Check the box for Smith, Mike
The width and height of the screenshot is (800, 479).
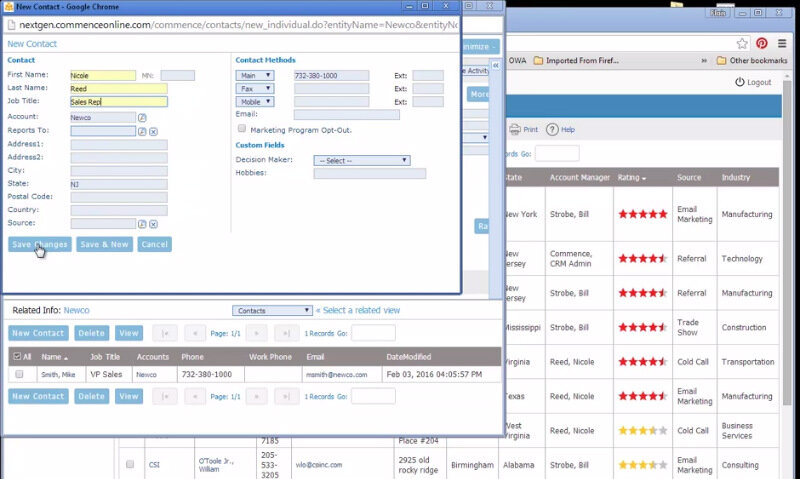(18, 374)
